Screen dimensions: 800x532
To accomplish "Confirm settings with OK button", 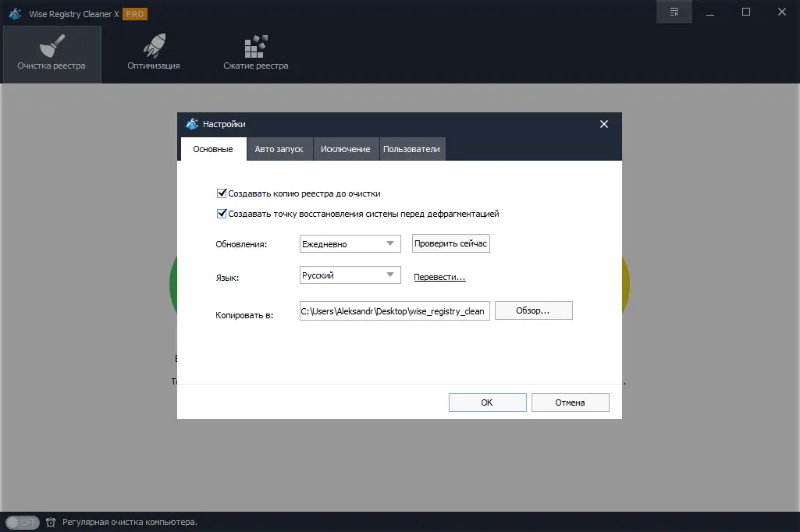I will click(487, 403).
